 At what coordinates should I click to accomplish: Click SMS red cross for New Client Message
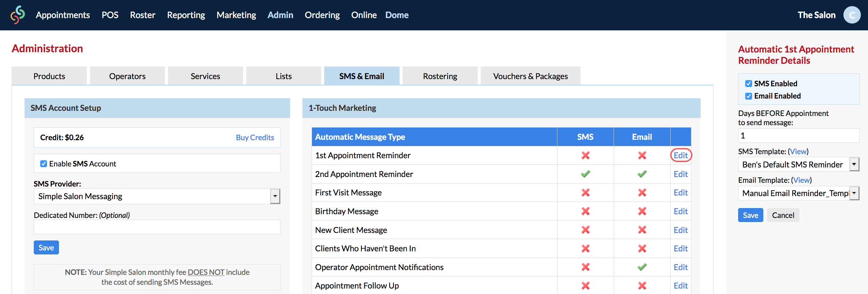585,230
